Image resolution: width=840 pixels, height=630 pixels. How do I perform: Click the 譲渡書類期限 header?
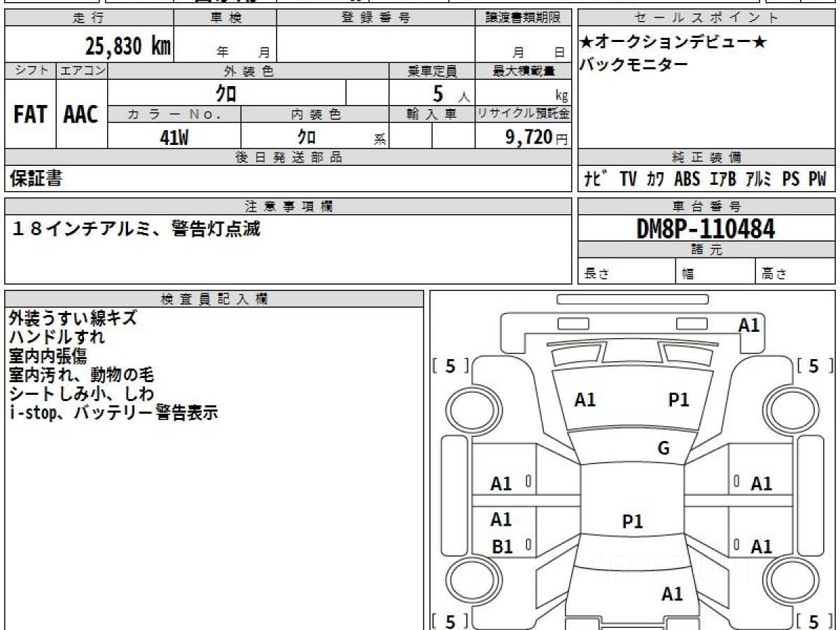point(524,18)
